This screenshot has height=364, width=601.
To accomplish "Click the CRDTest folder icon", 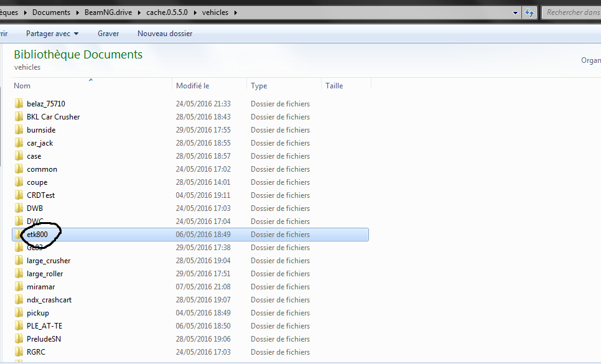I will pos(19,195).
